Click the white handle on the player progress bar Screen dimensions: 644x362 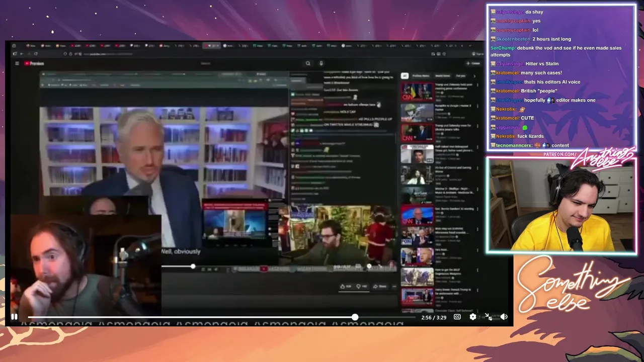[355, 317]
